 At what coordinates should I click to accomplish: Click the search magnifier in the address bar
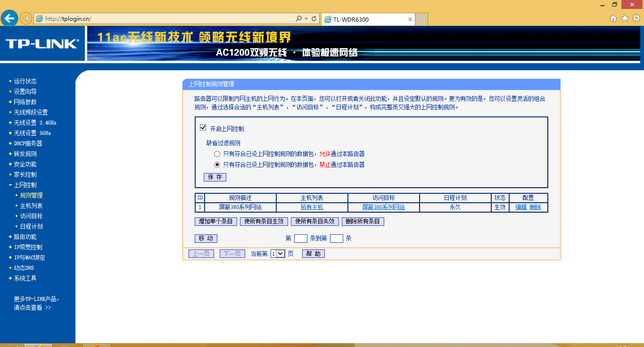tap(298, 19)
